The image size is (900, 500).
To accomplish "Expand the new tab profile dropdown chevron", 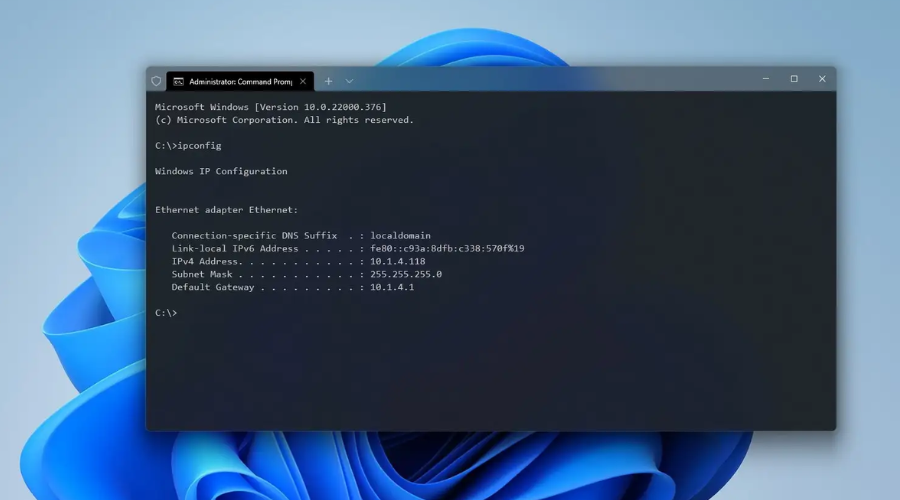I will click(x=349, y=82).
